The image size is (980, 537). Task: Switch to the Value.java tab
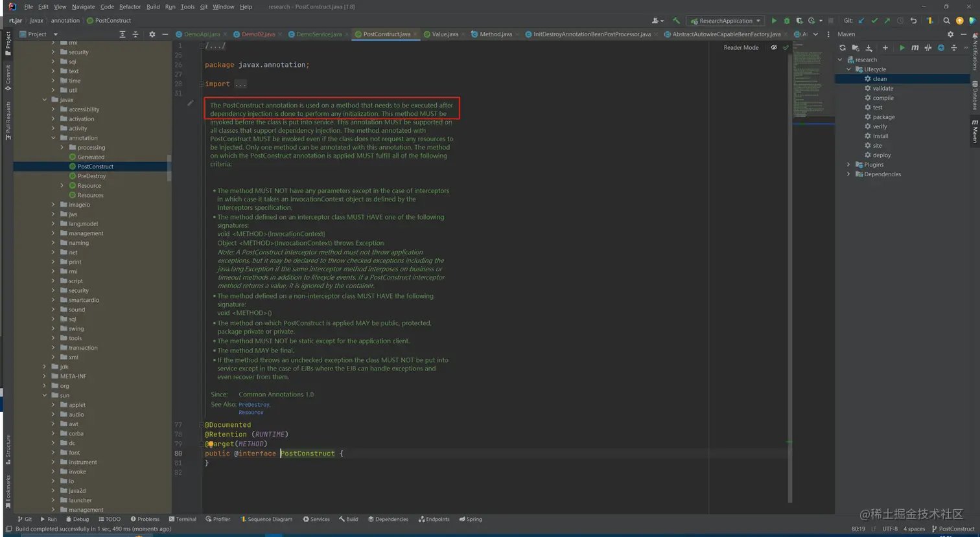click(x=445, y=34)
